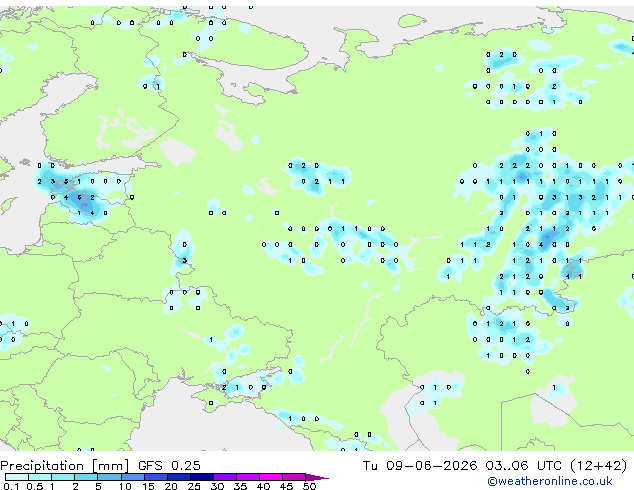
Task: Select the 5–10 mm legend color swatch
Action: click(110, 477)
